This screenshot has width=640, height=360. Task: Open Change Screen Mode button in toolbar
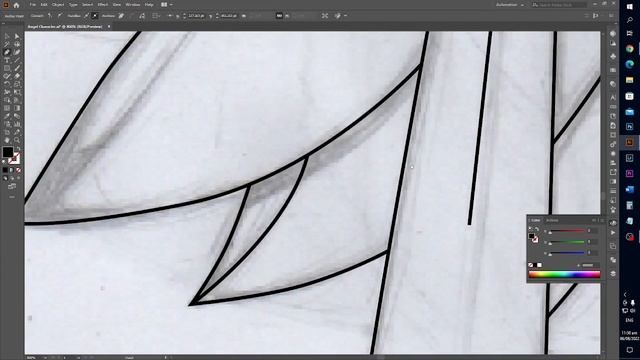(x=12, y=187)
